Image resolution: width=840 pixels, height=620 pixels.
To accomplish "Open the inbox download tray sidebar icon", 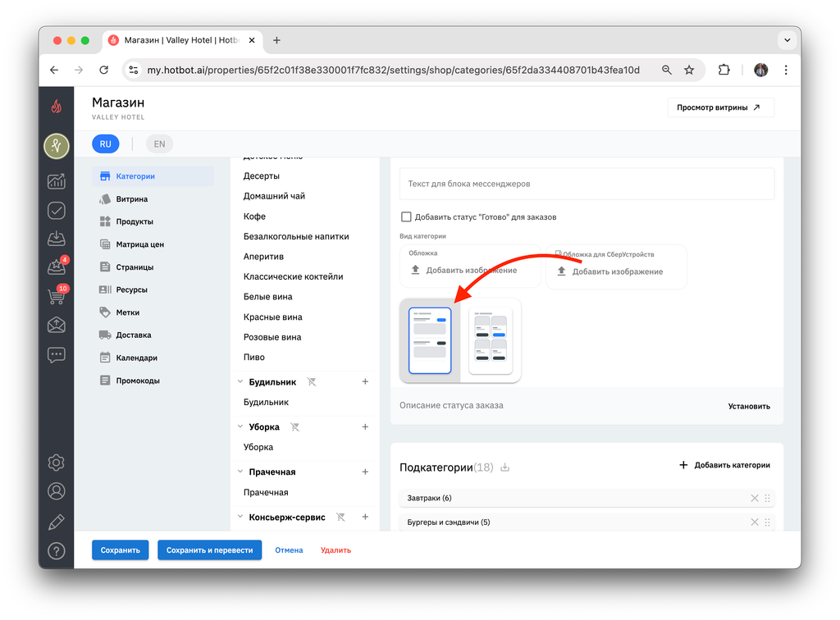I will [x=57, y=239].
